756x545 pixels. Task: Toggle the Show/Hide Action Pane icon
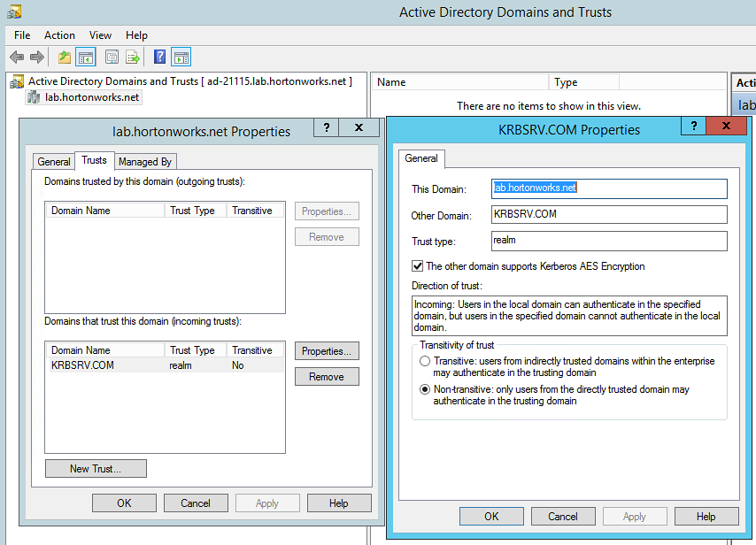tap(181, 58)
